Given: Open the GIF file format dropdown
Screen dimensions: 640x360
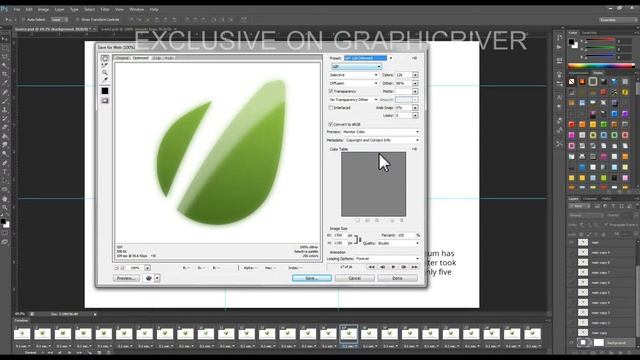Looking at the screenshot, I should click(x=356, y=67).
